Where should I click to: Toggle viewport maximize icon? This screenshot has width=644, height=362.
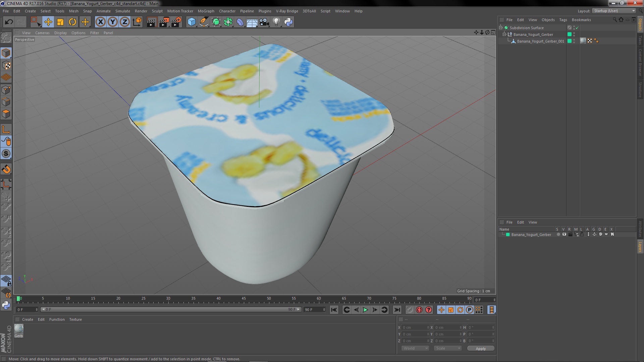[x=493, y=33]
